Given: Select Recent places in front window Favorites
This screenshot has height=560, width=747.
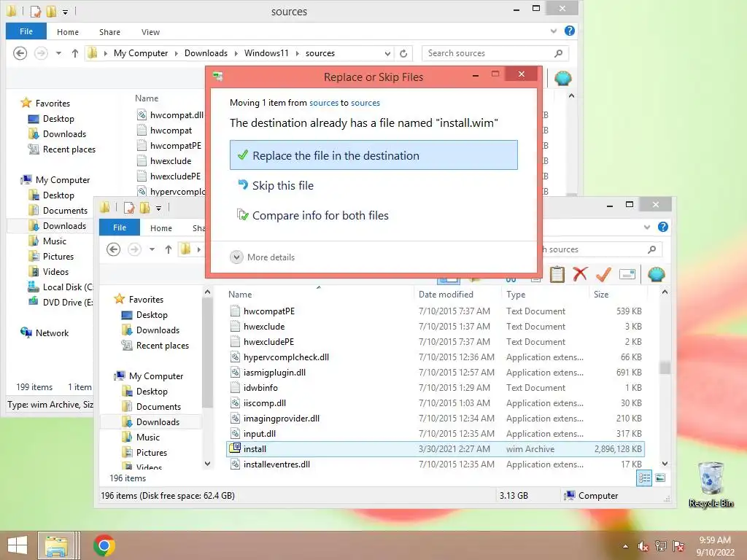Looking at the screenshot, I should point(155,346).
